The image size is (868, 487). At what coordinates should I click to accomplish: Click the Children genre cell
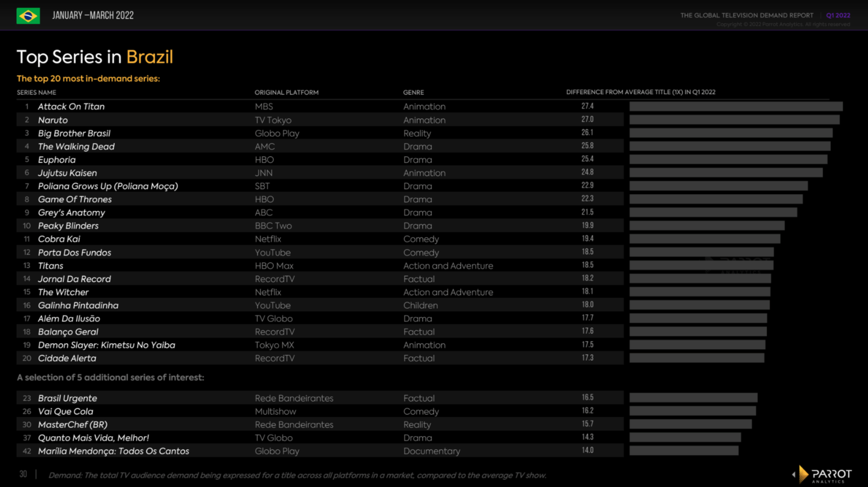(x=421, y=305)
